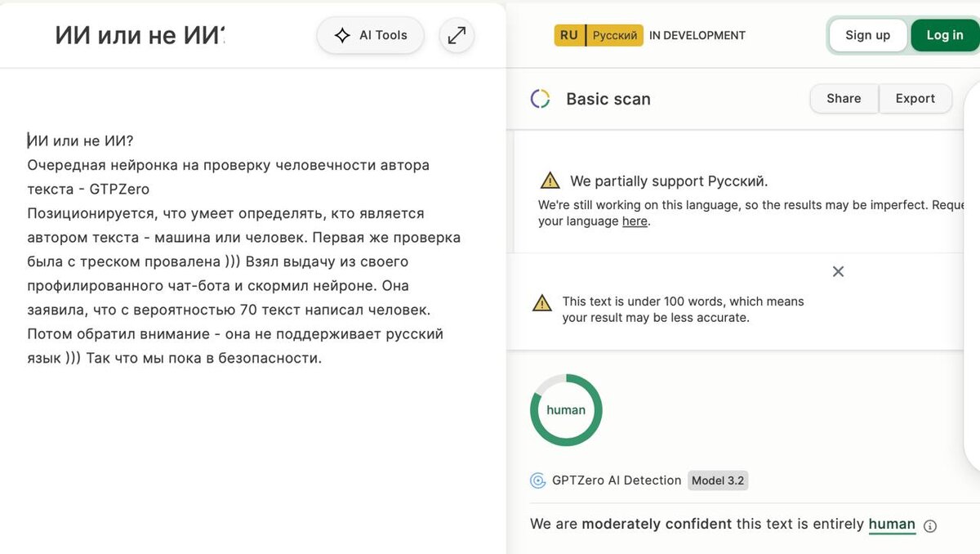Click the Log in button
The height and width of the screenshot is (554, 980).
(x=945, y=35)
